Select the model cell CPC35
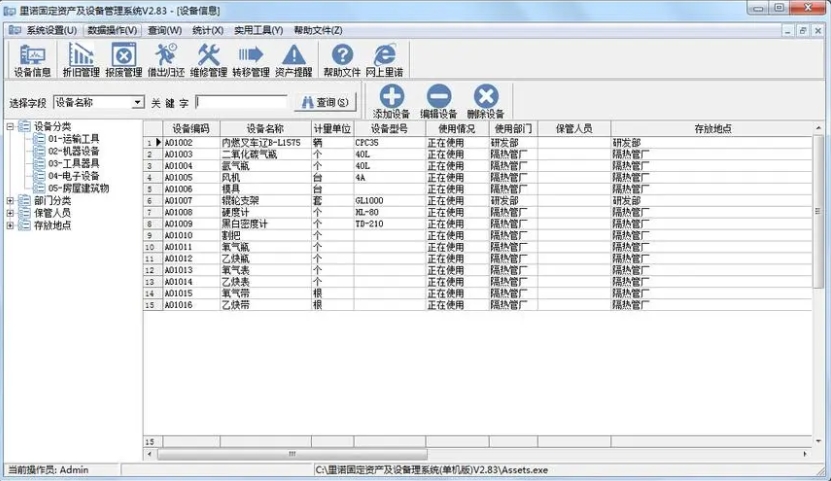831x481 pixels. (390, 142)
